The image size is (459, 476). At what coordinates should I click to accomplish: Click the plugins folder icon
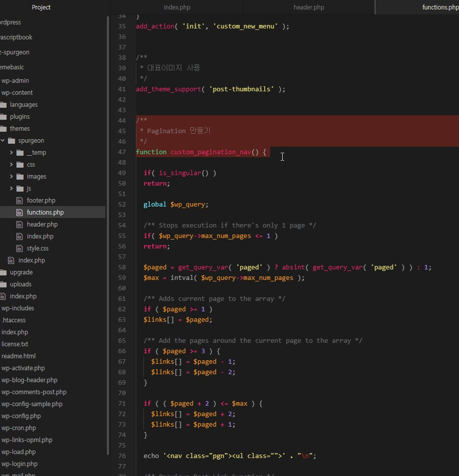3,117
